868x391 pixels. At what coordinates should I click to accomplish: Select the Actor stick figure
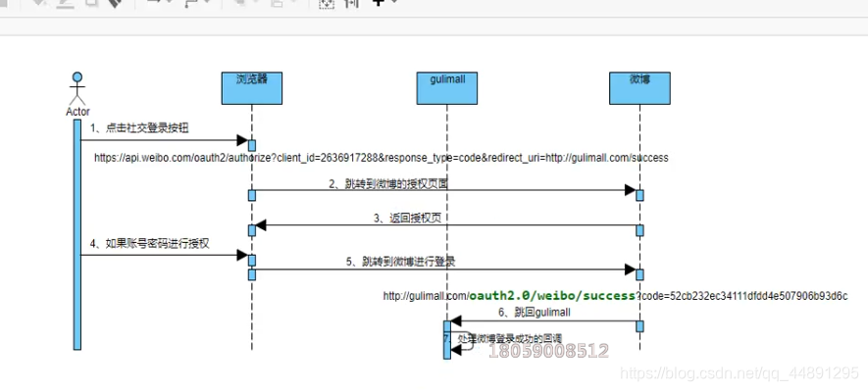pos(77,88)
